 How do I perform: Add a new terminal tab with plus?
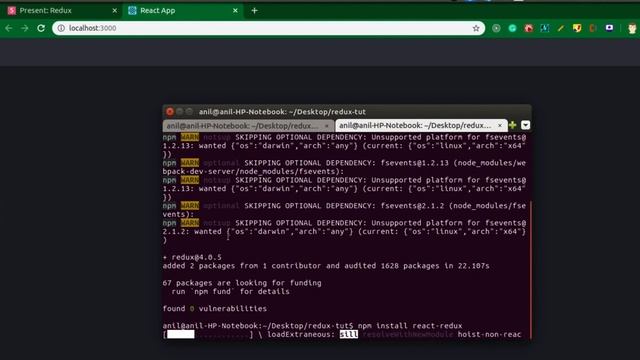point(513,125)
